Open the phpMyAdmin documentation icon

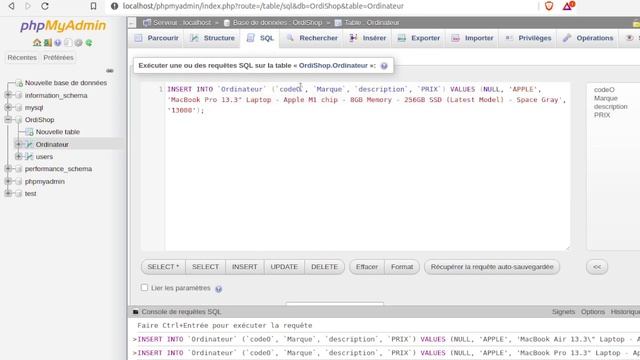coord(58,42)
